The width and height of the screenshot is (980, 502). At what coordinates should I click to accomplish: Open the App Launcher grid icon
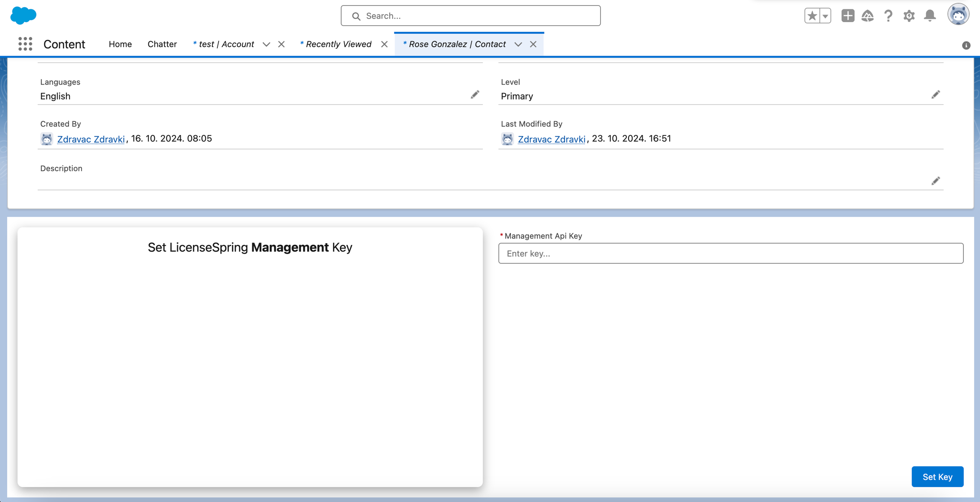tap(25, 44)
